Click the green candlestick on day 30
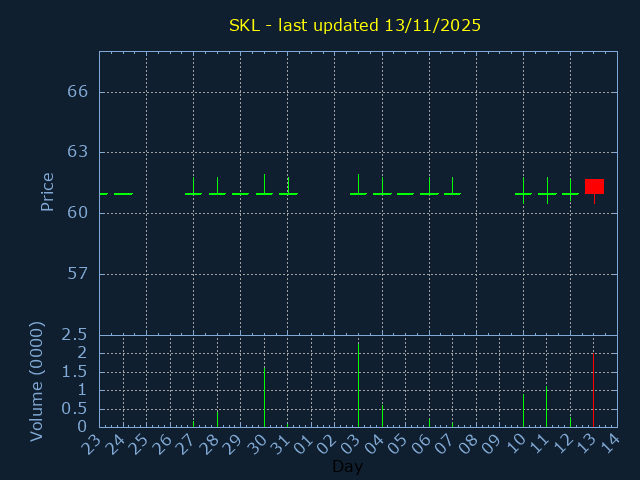Viewport: 640px width, 480px height. 264,193
